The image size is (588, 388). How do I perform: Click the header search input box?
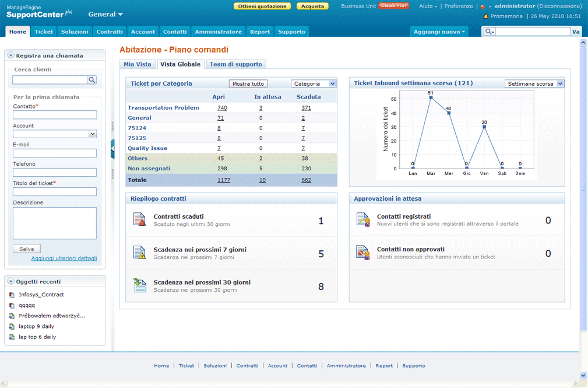coord(533,32)
